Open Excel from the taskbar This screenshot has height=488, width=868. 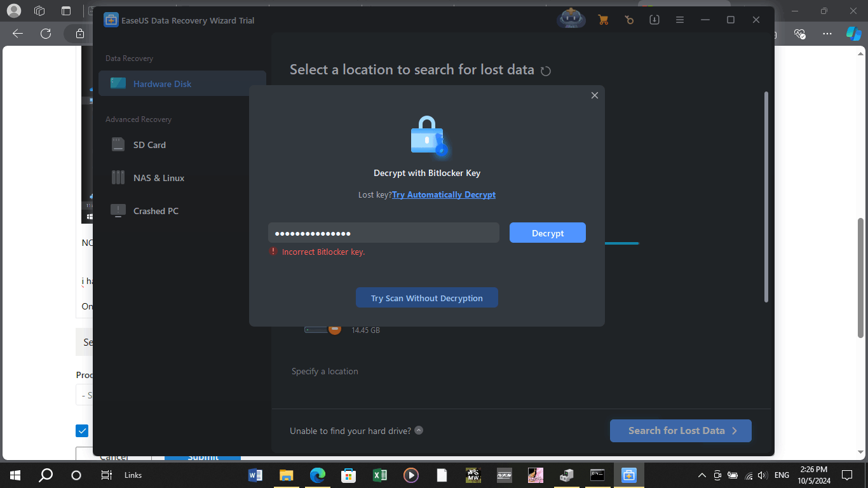click(379, 475)
